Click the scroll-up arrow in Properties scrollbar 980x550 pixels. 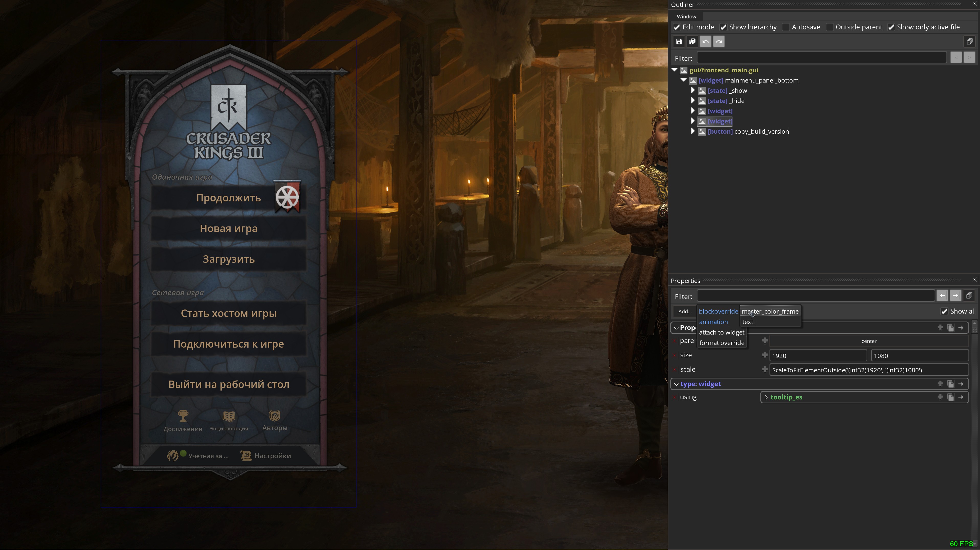(x=974, y=323)
